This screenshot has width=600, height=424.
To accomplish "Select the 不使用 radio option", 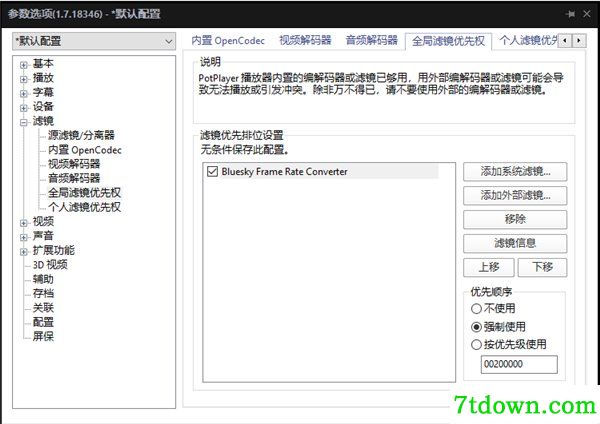I will [x=493, y=308].
